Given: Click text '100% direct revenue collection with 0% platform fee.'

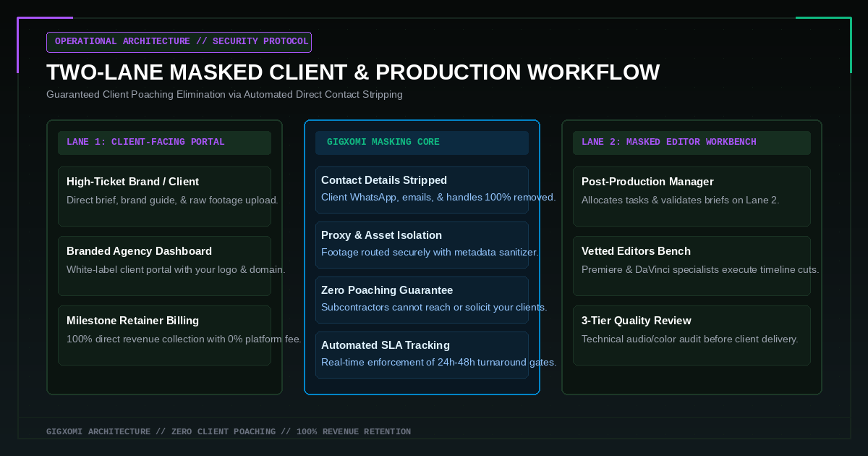Looking at the screenshot, I should pyautogui.click(x=184, y=339).
